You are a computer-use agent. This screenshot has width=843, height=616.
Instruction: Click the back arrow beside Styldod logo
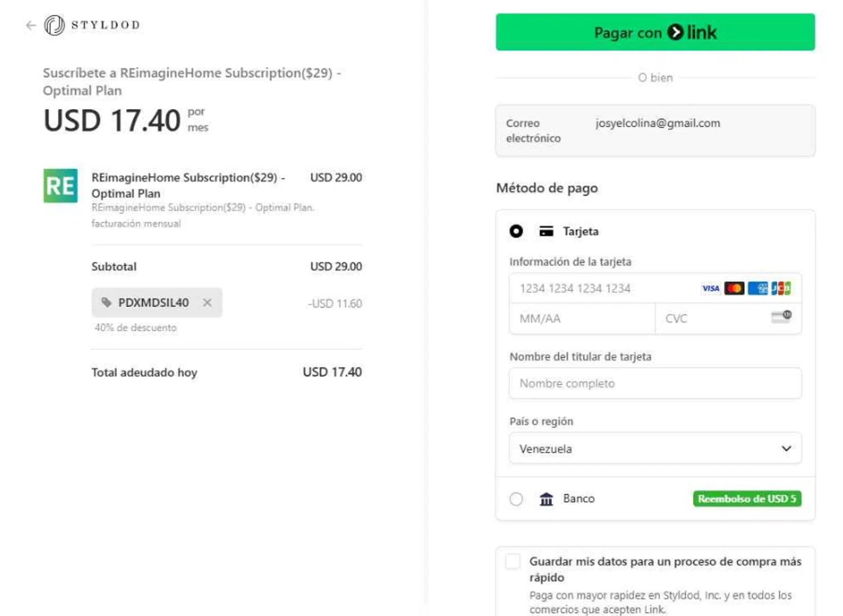pyautogui.click(x=31, y=25)
